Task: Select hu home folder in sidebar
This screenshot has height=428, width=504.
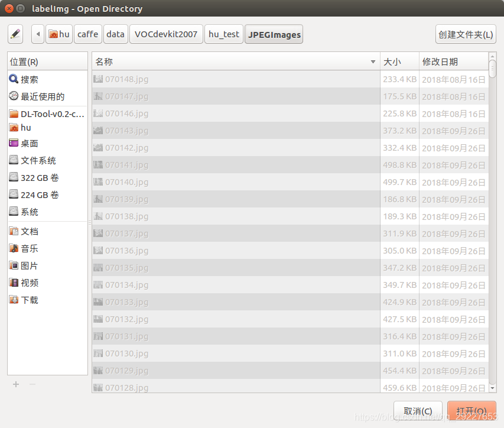Action: pos(47,128)
